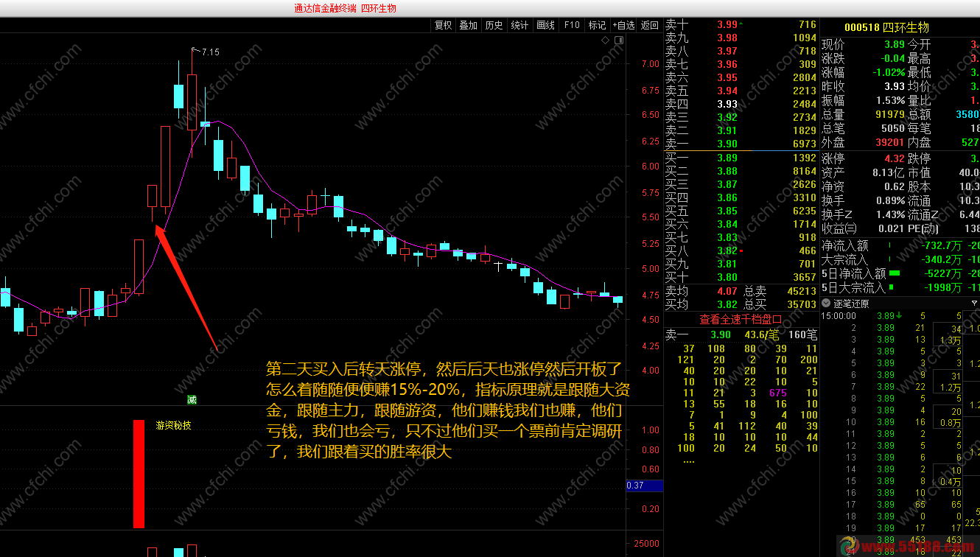Open the 叠加 overlay tool
The width and height of the screenshot is (980, 557).
coord(468,25)
